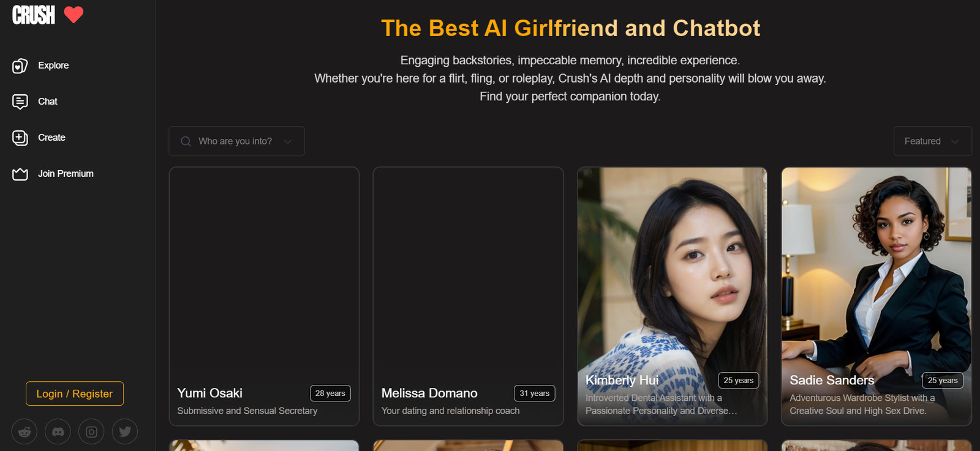Click the Login / Register button
This screenshot has height=451, width=980.
(75, 393)
